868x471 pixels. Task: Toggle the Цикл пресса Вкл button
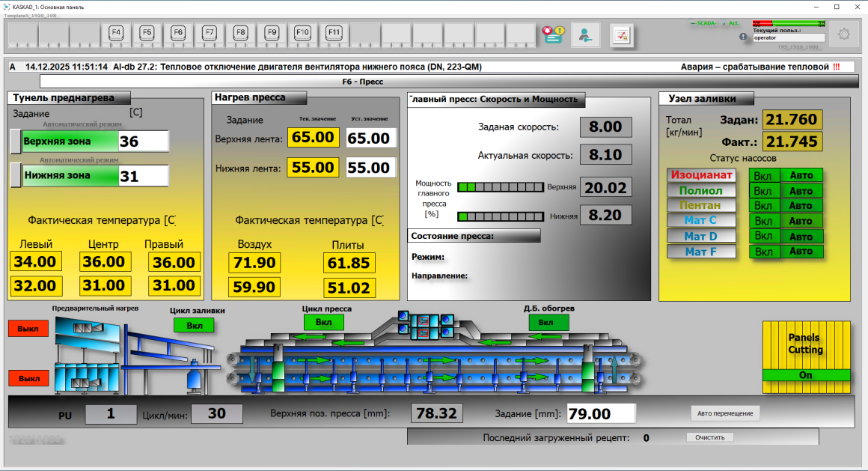pyautogui.click(x=323, y=322)
